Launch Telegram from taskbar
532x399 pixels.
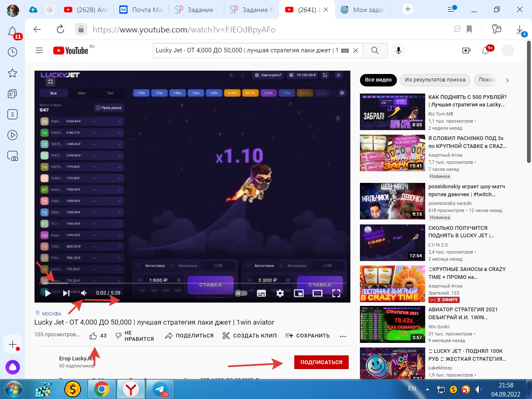(x=160, y=389)
